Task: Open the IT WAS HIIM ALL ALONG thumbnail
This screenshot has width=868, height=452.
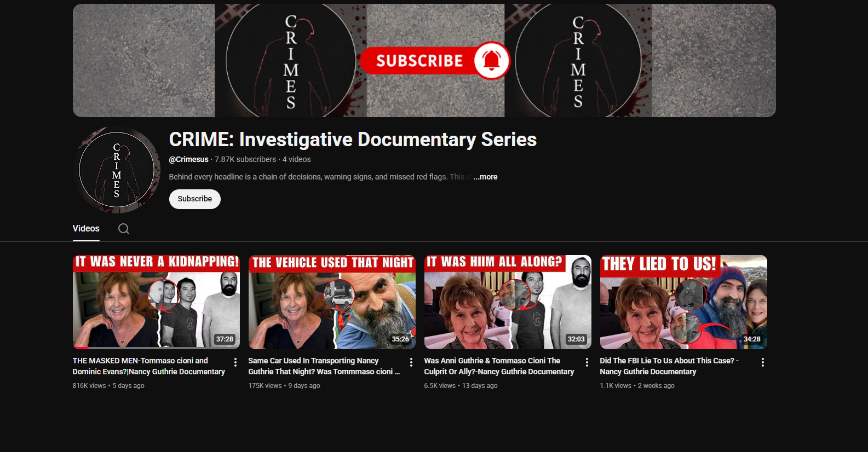Action: click(x=508, y=302)
